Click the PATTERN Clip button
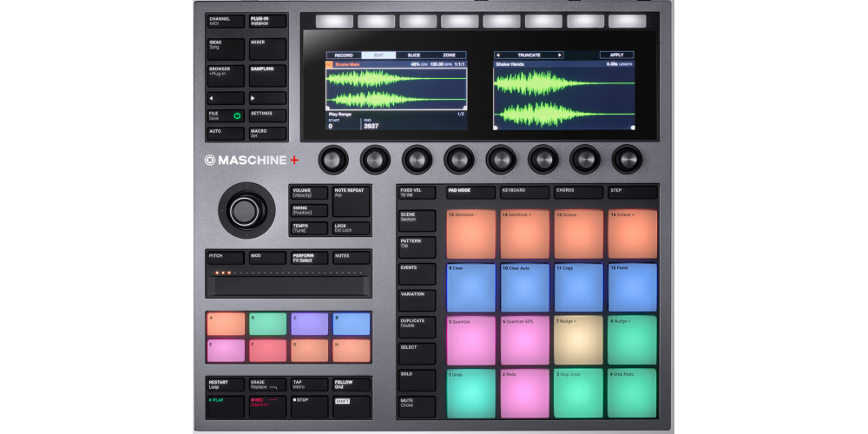868x434 pixels. [418, 247]
